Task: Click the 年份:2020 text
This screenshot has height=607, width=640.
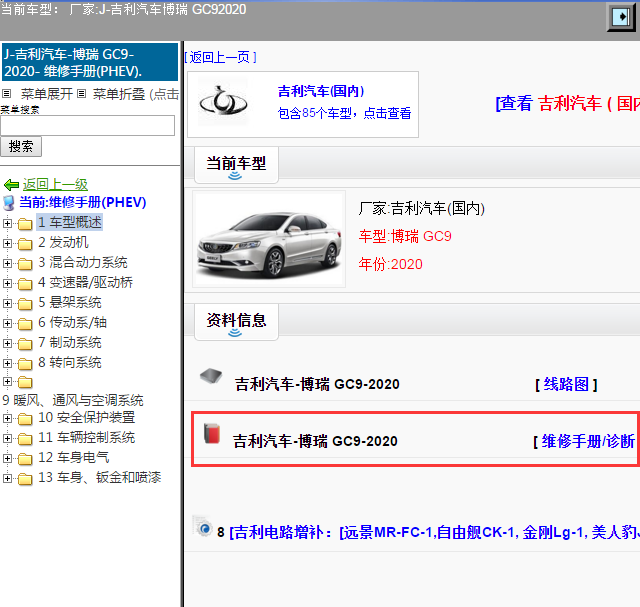Action: 390,264
